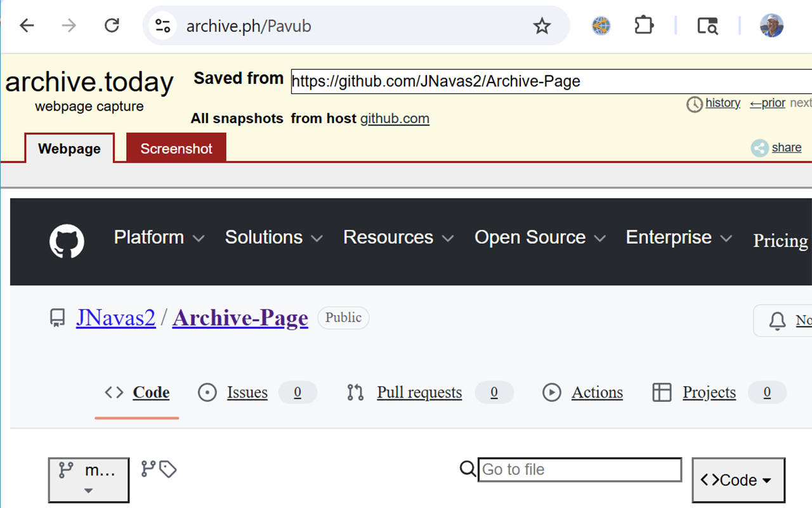Click the code brackets icon in the Code tab

click(x=114, y=392)
